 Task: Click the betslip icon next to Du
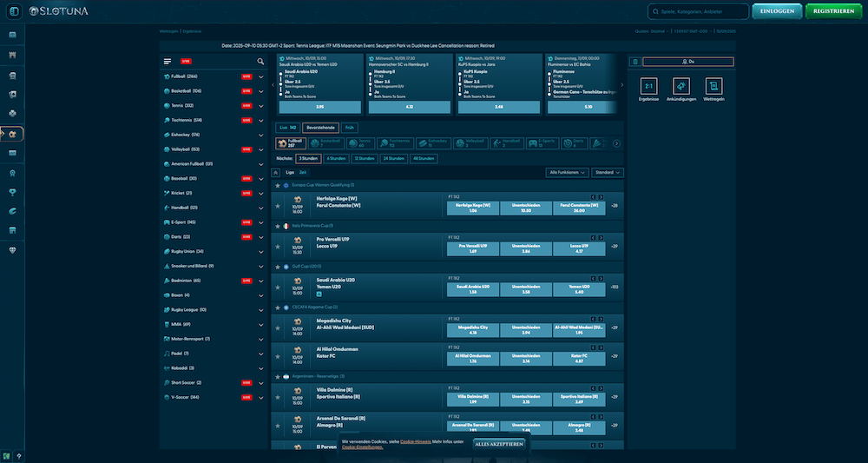pos(635,62)
